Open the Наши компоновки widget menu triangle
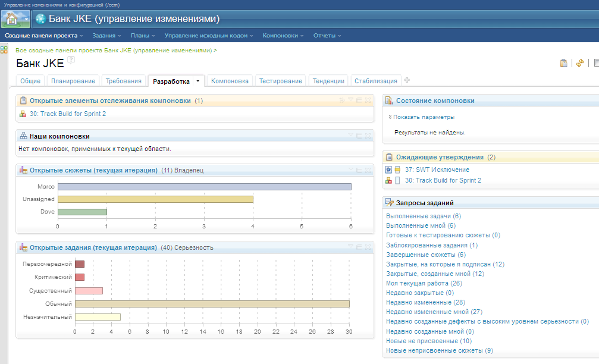The image size is (599, 364). point(350,135)
